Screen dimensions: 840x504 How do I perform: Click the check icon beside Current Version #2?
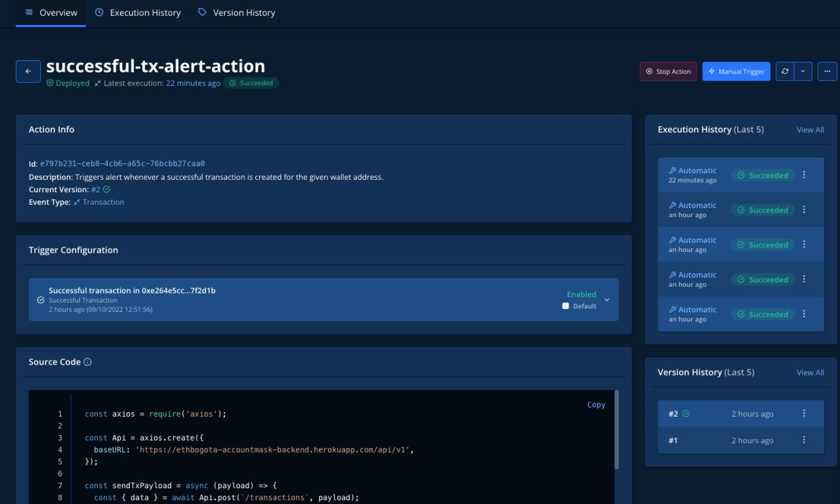107,189
